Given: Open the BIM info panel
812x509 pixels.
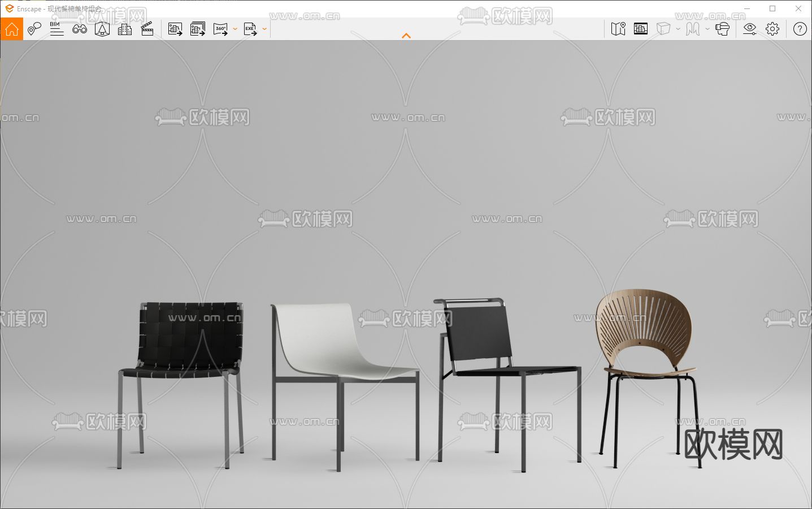Looking at the screenshot, I should [x=57, y=29].
